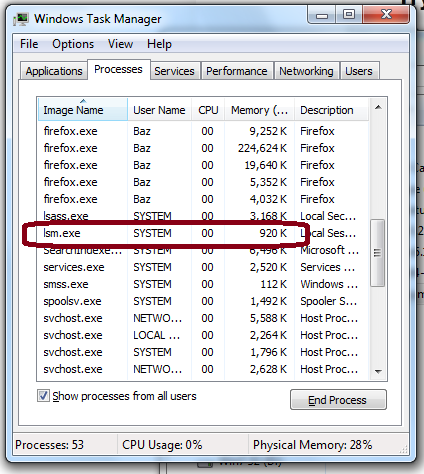The image size is (424, 474).
Task: Go to the Networking tab
Action: pyautogui.click(x=306, y=71)
